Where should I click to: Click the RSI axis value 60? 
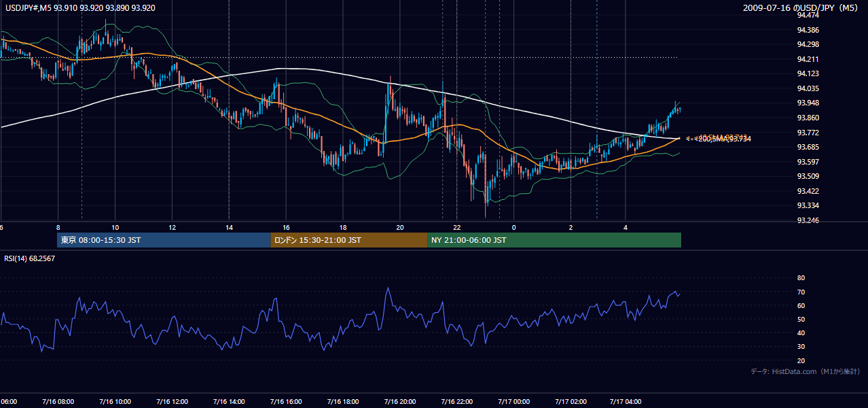[x=801, y=305]
